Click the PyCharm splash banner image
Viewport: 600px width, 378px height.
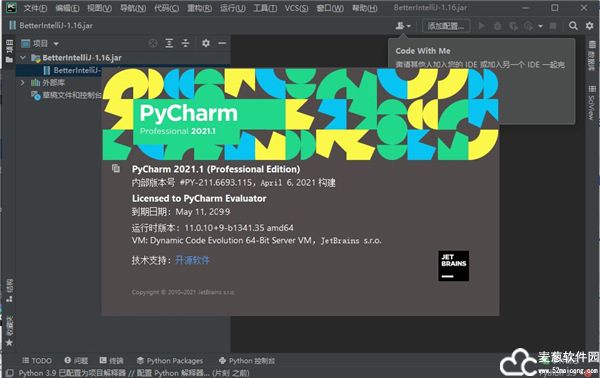pyautogui.click(x=300, y=114)
